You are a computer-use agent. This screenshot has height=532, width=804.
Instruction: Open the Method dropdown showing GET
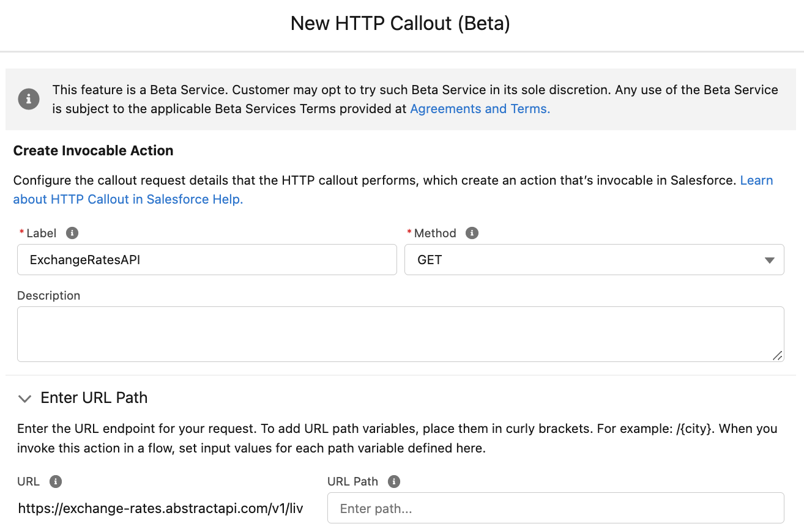tap(594, 259)
